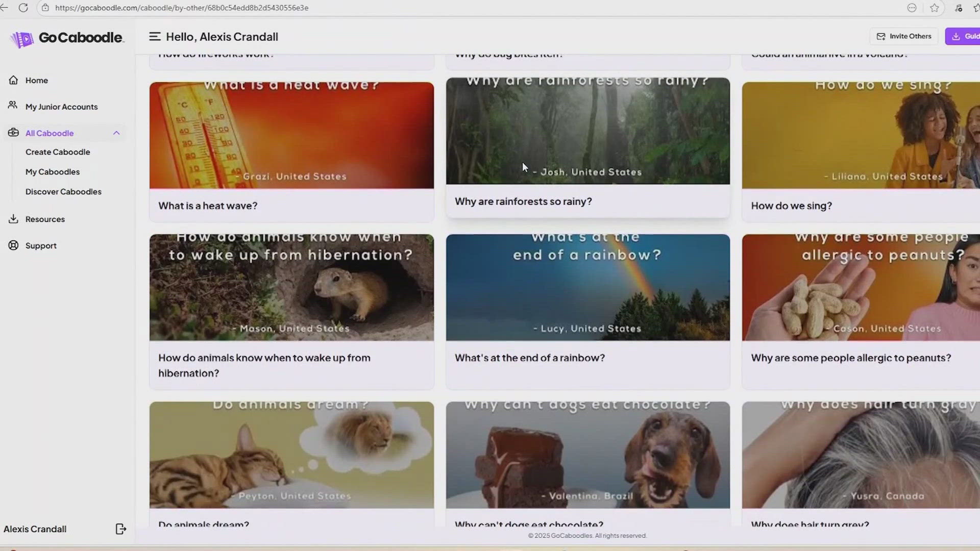Click the All Caboodle briefcase icon
The width and height of the screenshot is (980, 551).
pos(13,132)
